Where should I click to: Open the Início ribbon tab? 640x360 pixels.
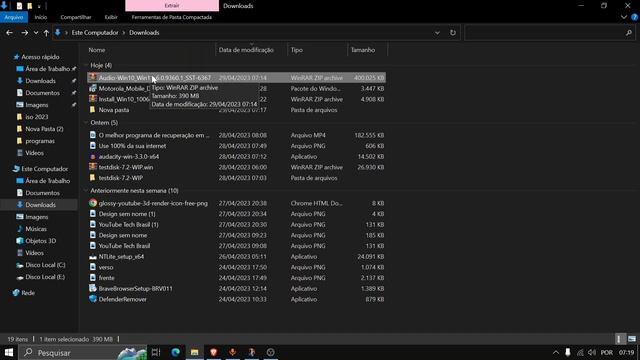41,17
